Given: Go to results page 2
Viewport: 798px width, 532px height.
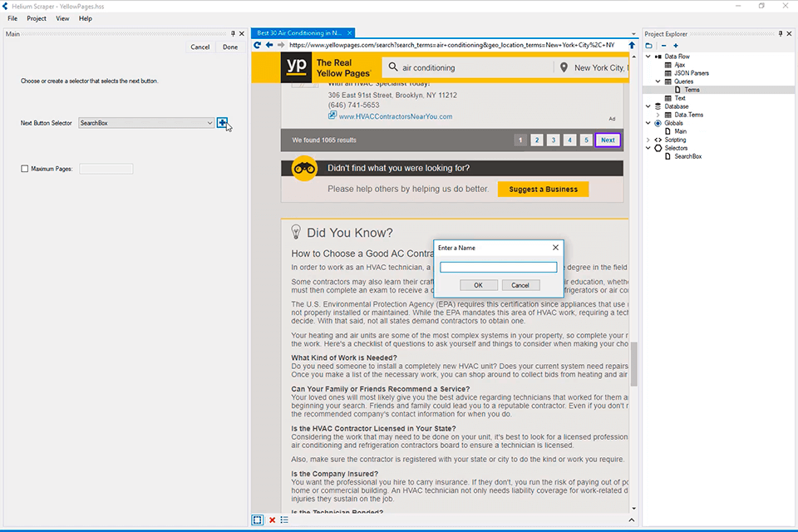Looking at the screenshot, I should pyautogui.click(x=536, y=140).
